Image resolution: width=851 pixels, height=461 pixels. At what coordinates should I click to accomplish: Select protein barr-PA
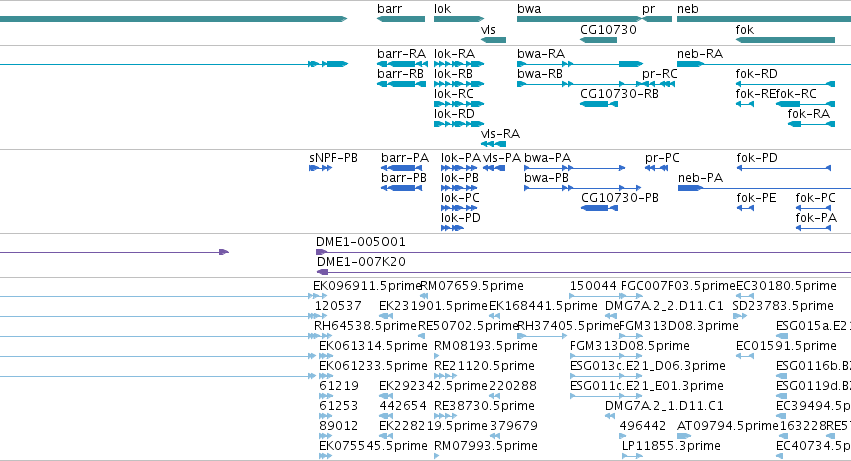pos(401,168)
